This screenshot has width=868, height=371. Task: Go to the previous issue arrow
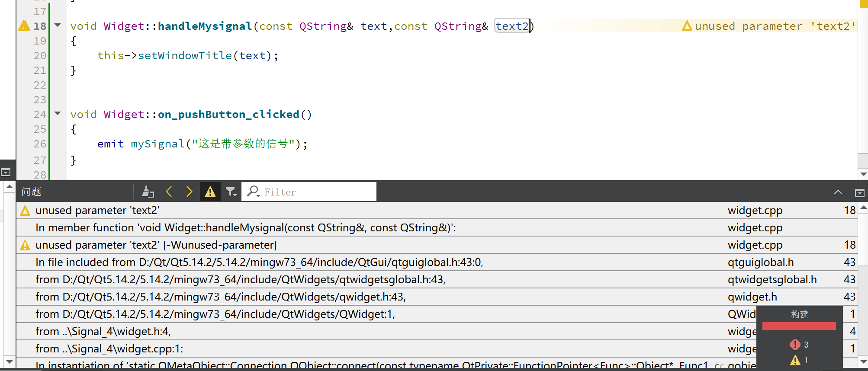(x=169, y=192)
